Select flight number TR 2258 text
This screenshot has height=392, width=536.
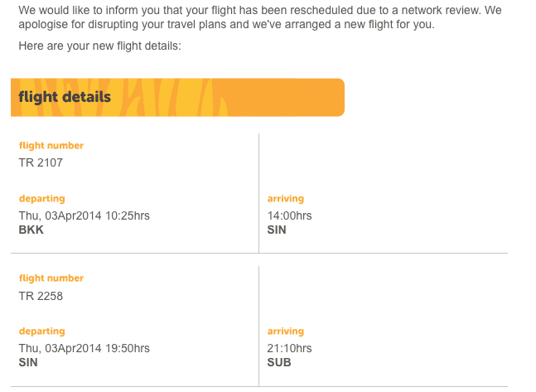41,296
